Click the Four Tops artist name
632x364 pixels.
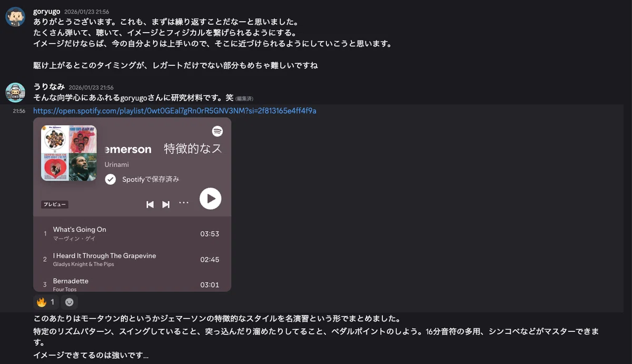click(65, 289)
